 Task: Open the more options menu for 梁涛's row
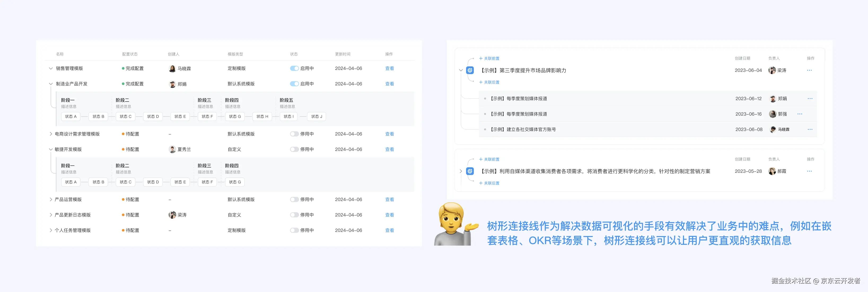coord(809,70)
